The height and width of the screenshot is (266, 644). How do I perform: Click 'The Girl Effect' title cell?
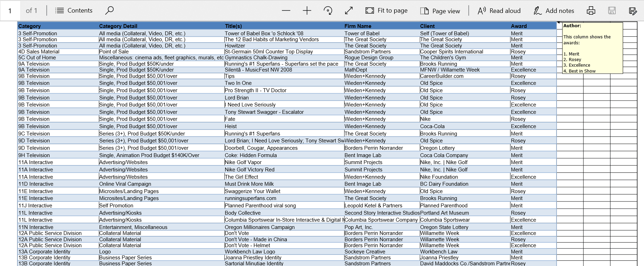[241, 177]
